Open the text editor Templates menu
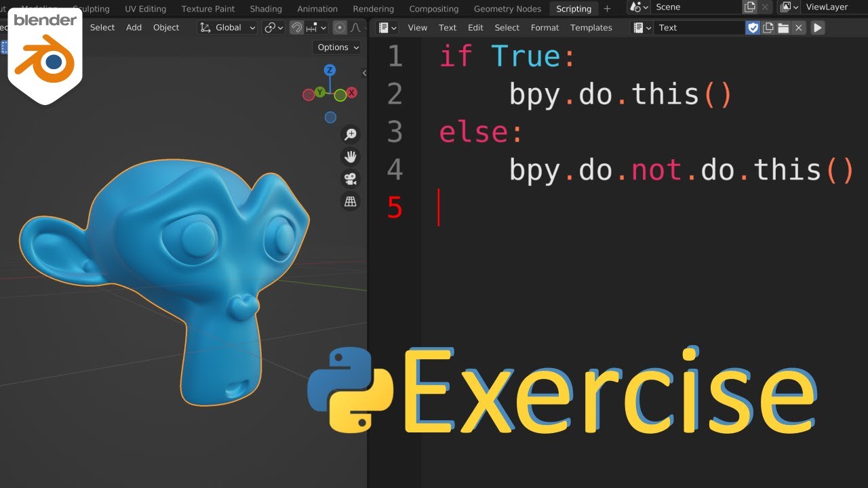 591,28
